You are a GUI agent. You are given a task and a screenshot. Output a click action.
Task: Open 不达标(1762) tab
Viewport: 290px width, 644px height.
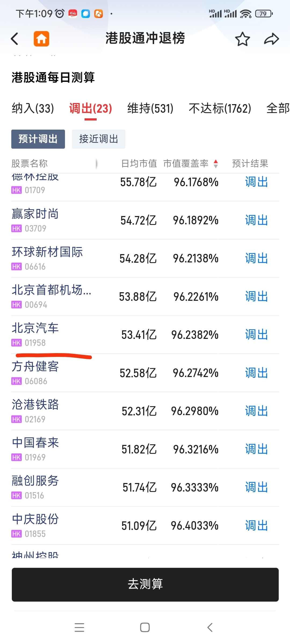(x=220, y=108)
